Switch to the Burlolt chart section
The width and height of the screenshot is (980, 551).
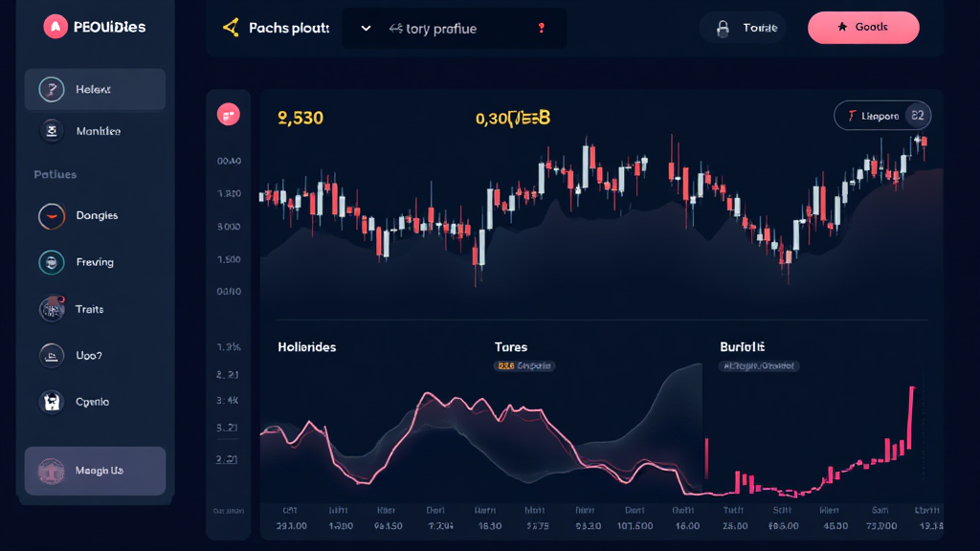(x=742, y=347)
